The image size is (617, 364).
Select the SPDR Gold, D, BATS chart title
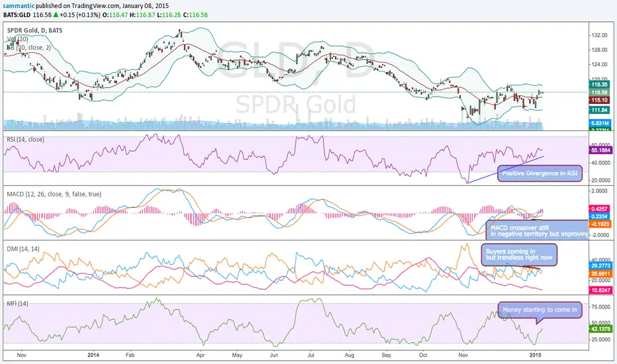34,30
